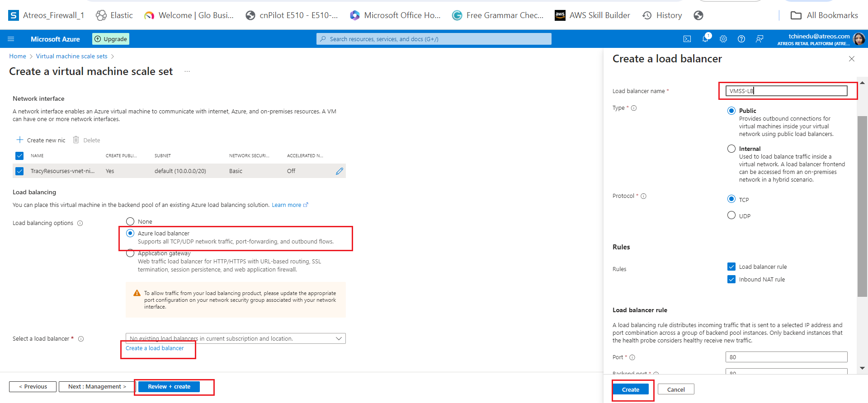Show info tooltip for Protocol field

click(644, 196)
